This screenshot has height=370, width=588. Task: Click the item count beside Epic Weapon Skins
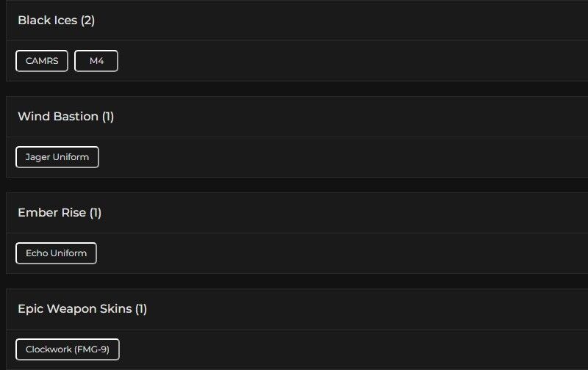[x=141, y=309]
